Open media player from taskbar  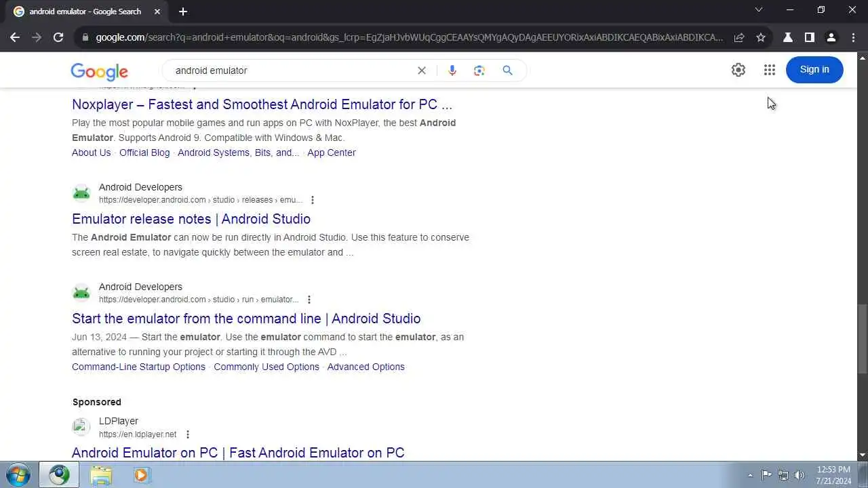click(x=141, y=475)
